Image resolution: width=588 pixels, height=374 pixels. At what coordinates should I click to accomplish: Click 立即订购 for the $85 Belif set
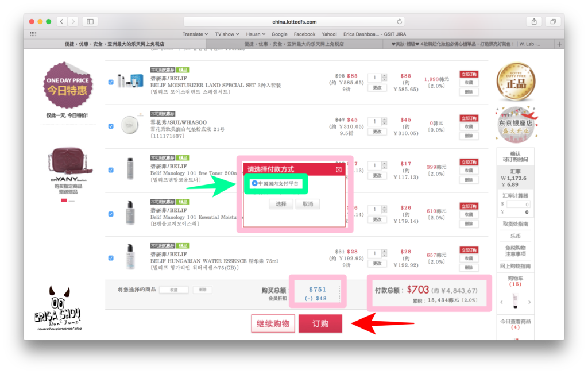click(x=469, y=74)
